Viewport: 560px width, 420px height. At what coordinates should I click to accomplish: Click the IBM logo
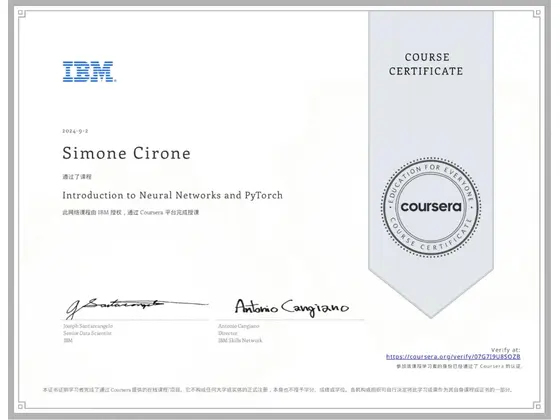point(89,71)
